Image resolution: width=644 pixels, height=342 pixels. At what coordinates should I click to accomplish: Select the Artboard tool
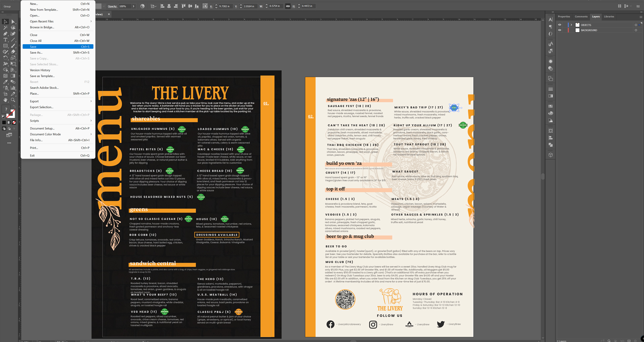[x=5, y=94]
